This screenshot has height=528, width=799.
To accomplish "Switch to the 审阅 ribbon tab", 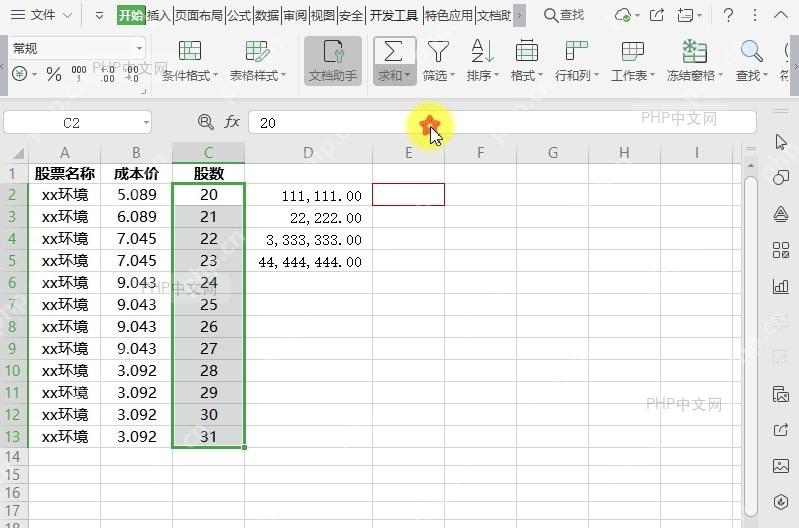I will [x=295, y=15].
